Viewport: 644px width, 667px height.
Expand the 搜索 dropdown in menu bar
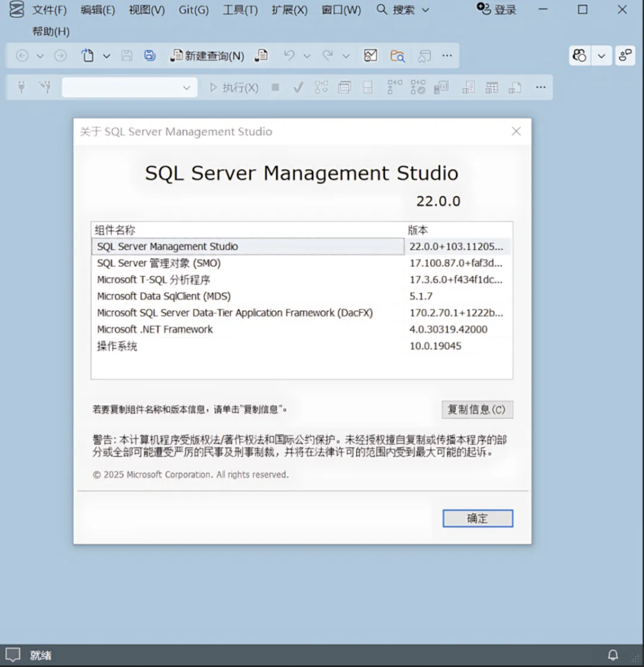coord(425,10)
